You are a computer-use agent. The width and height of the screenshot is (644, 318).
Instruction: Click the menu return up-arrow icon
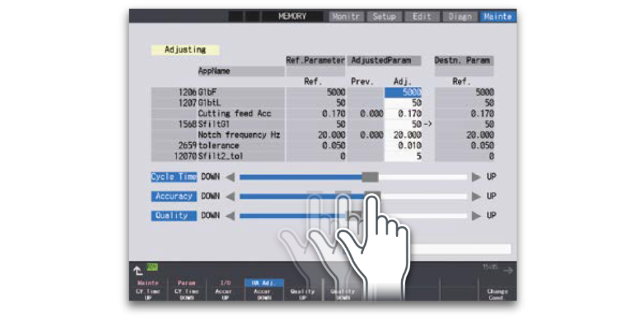click(137, 270)
